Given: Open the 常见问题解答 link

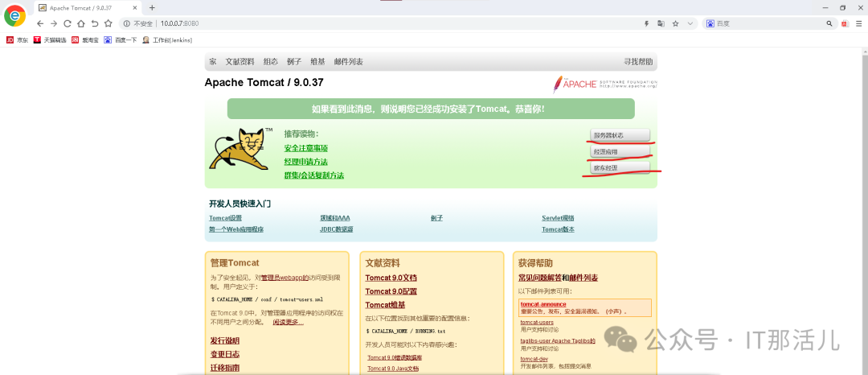Looking at the screenshot, I should (x=540, y=278).
